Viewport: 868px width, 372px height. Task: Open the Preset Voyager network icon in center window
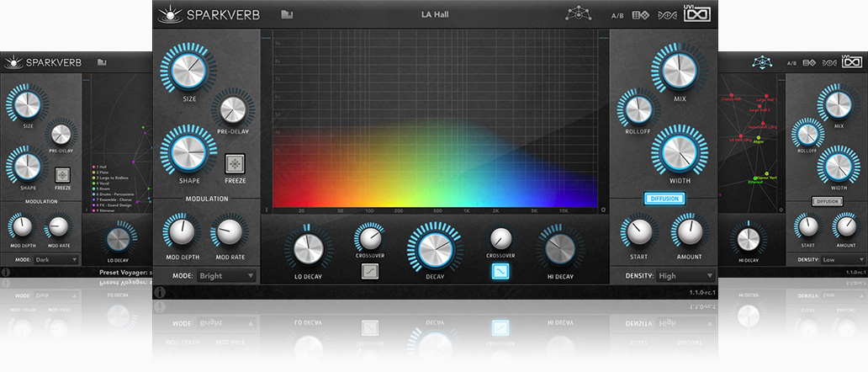(x=576, y=14)
